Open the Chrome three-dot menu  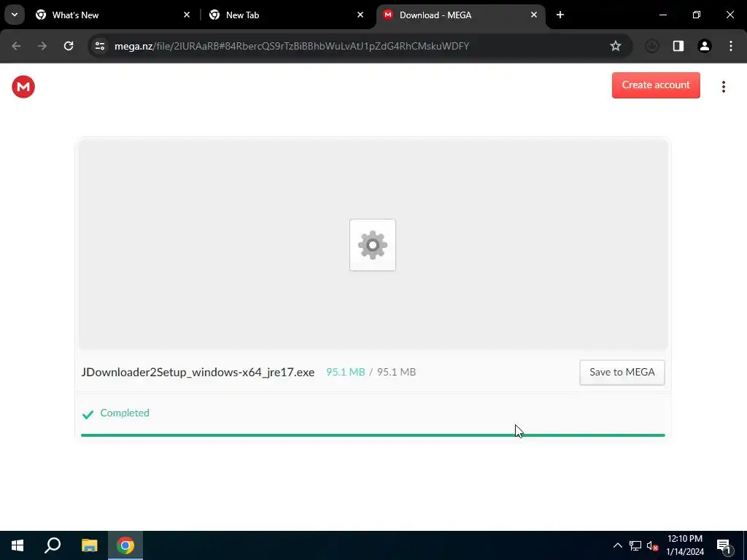tap(731, 46)
